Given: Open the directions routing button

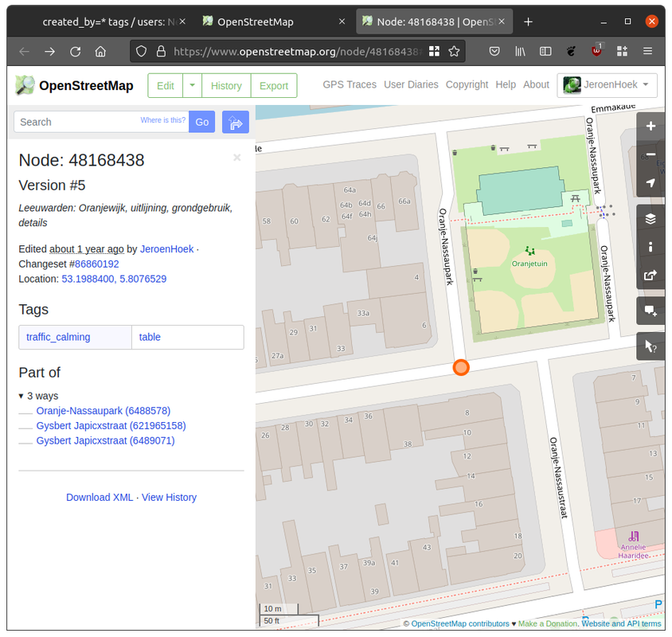Looking at the screenshot, I should [236, 122].
